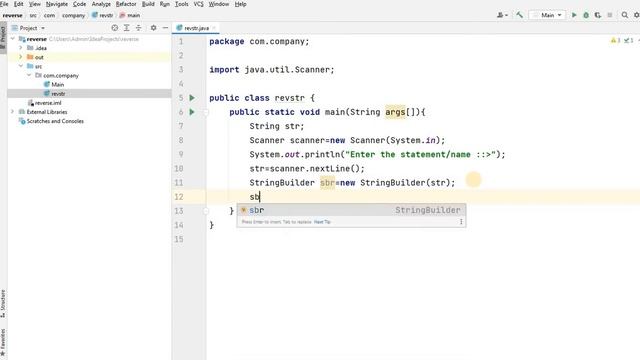This screenshot has width=640, height=360.
Task: Click the reverse breadcrumb in navigation bar
Action: [x=13, y=15]
